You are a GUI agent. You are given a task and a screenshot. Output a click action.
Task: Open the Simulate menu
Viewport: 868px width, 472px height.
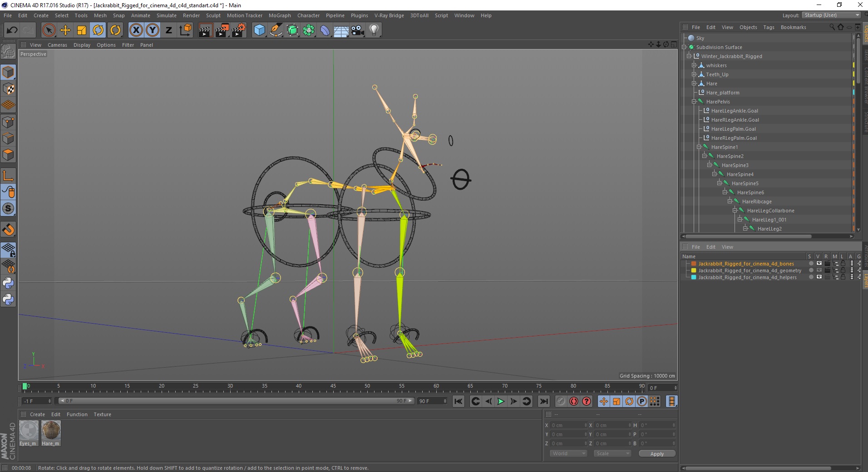167,15
